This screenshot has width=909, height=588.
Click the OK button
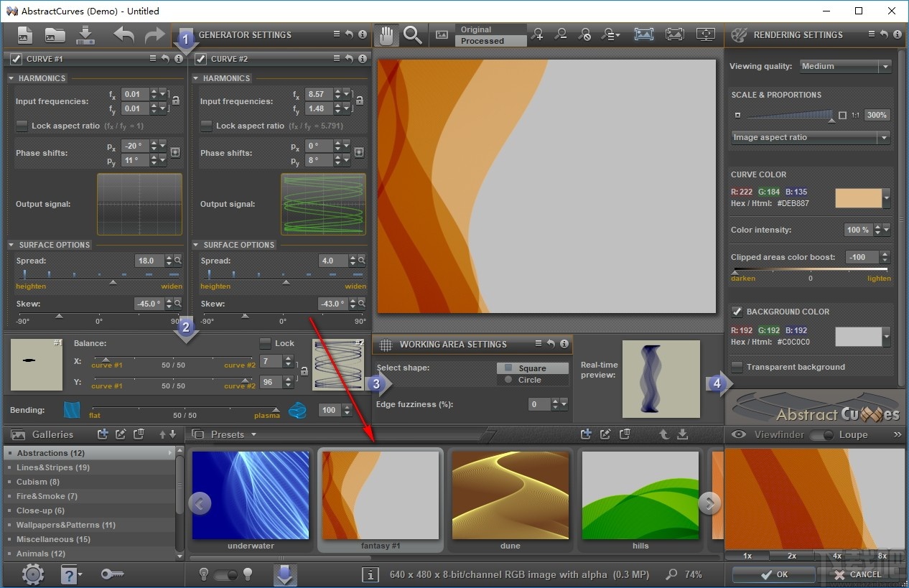pyautogui.click(x=774, y=574)
